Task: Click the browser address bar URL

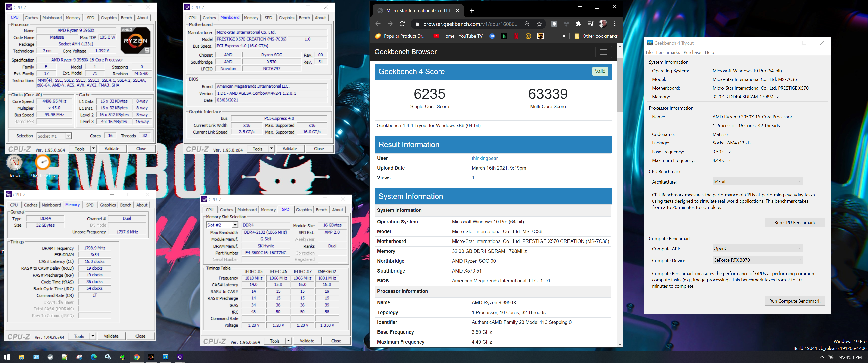Action: click(x=471, y=24)
